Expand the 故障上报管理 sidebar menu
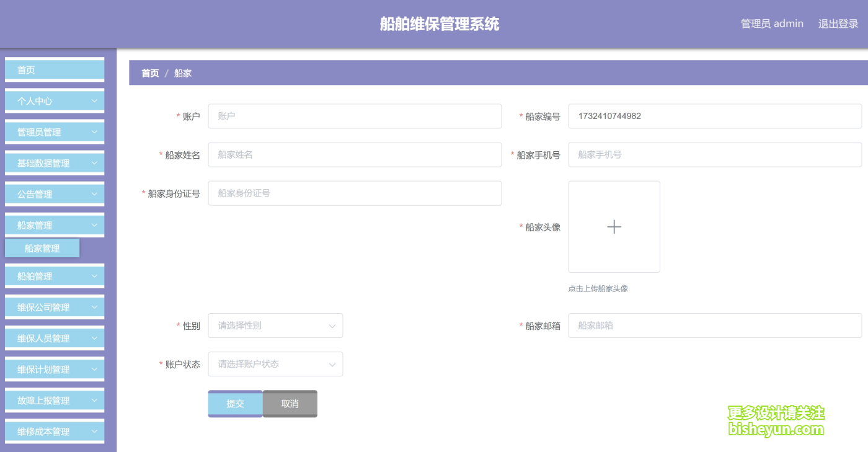 [x=55, y=401]
